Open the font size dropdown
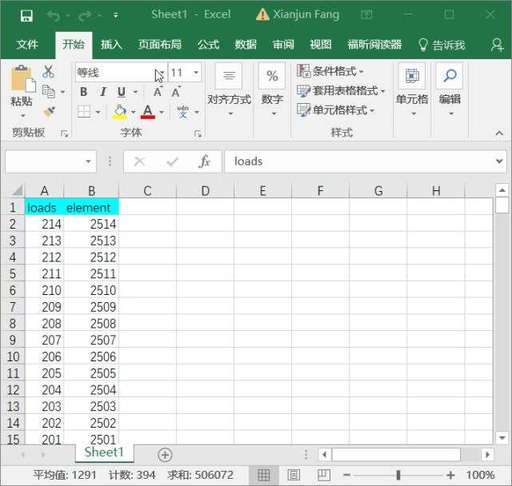This screenshot has width=512, height=486. 196,72
